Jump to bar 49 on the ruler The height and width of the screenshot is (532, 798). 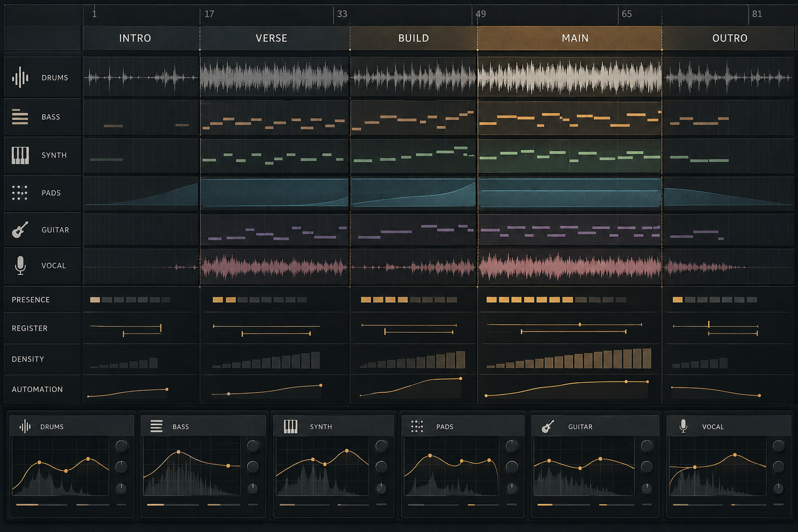click(x=481, y=14)
